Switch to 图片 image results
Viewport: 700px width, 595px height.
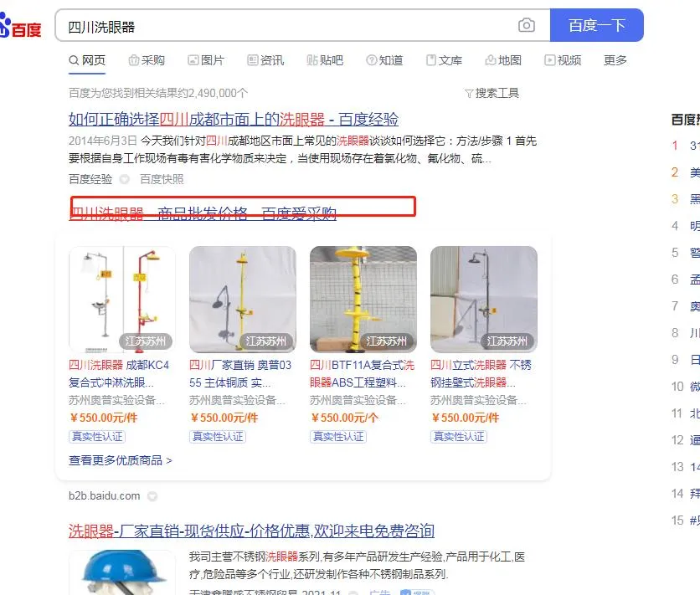pos(206,60)
